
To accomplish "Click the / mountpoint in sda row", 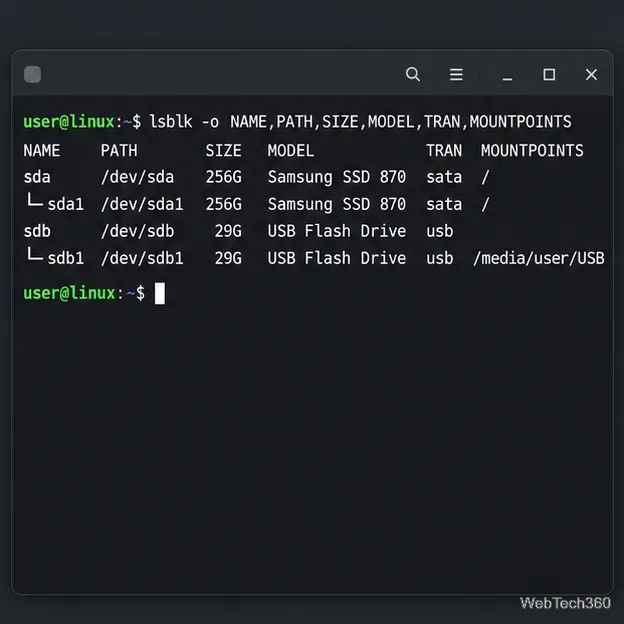I will click(x=485, y=177).
